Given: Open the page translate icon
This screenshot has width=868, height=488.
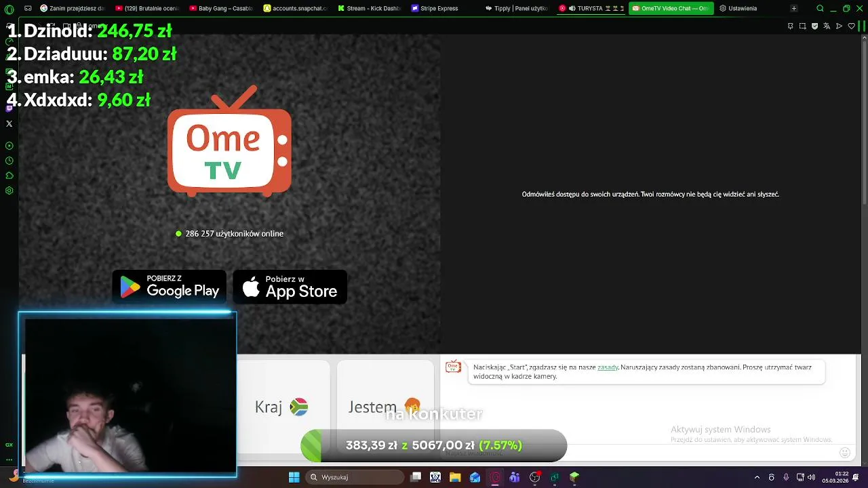Looking at the screenshot, I should pos(827,26).
